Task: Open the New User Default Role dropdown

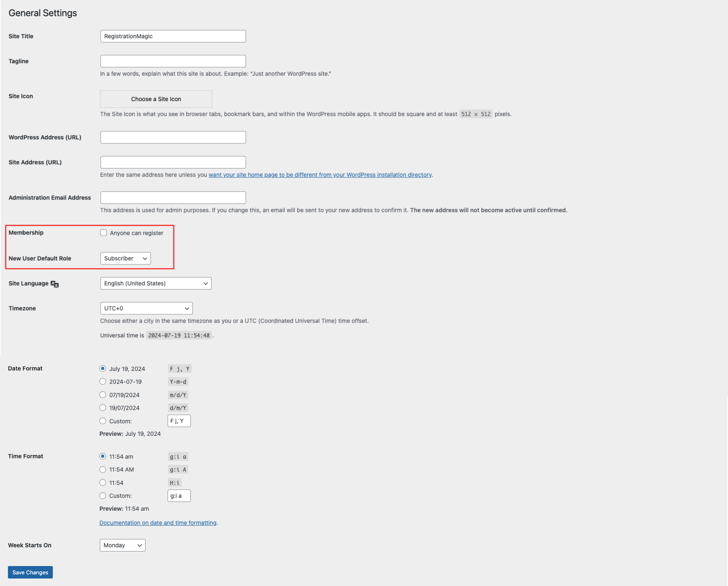Action: pos(125,258)
